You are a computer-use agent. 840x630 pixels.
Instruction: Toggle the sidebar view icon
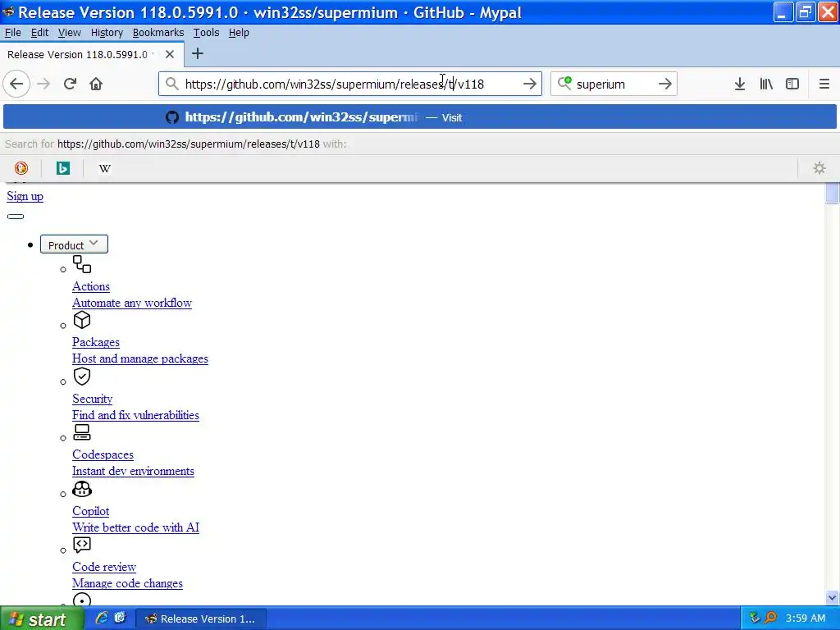pyautogui.click(x=792, y=84)
